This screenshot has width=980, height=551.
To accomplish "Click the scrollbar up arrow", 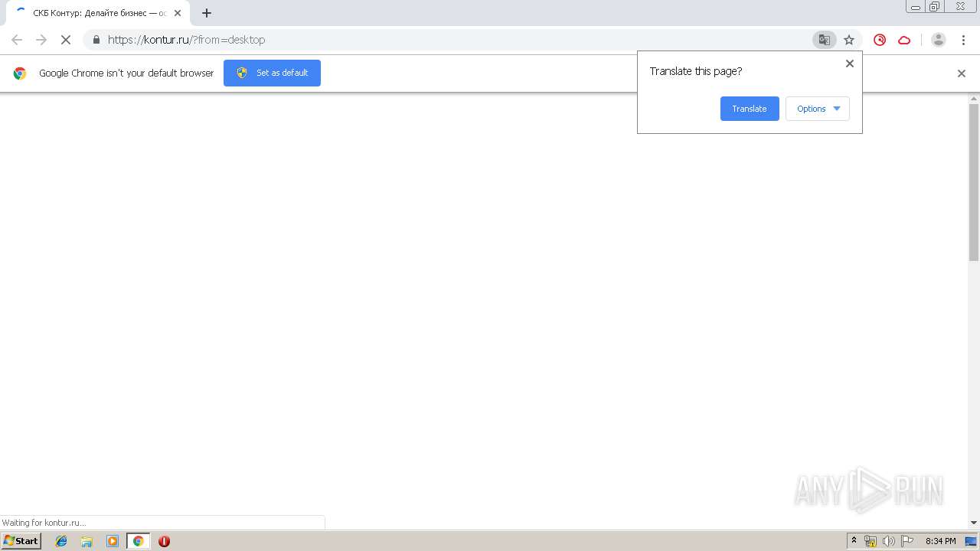I will click(974, 98).
